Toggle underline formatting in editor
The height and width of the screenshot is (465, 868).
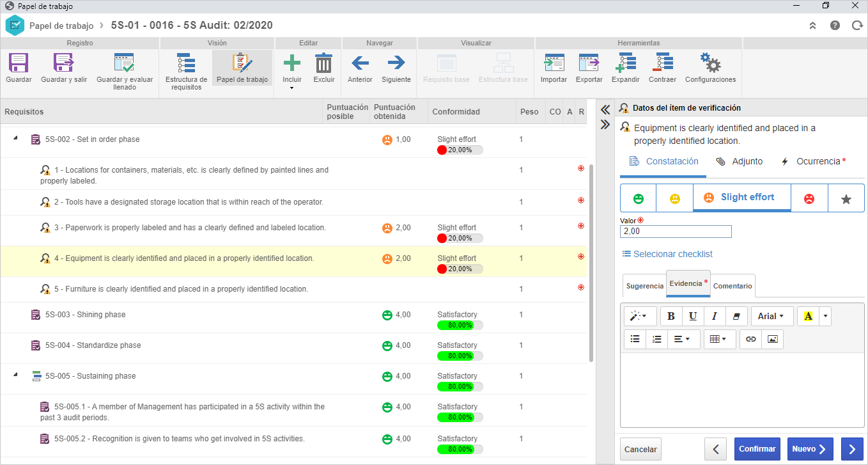tap(693, 316)
